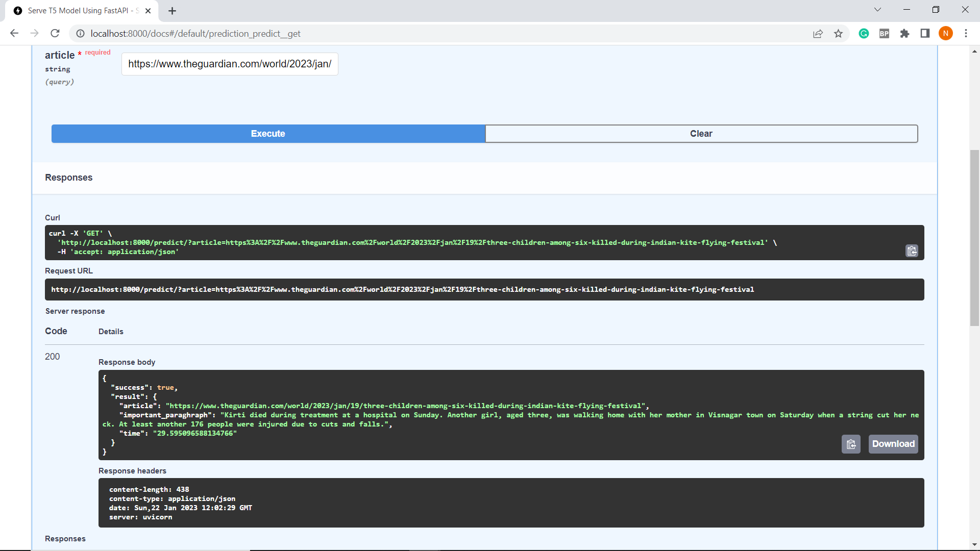Click the article URL input field
Screen dimensions: 980x551
(230, 64)
